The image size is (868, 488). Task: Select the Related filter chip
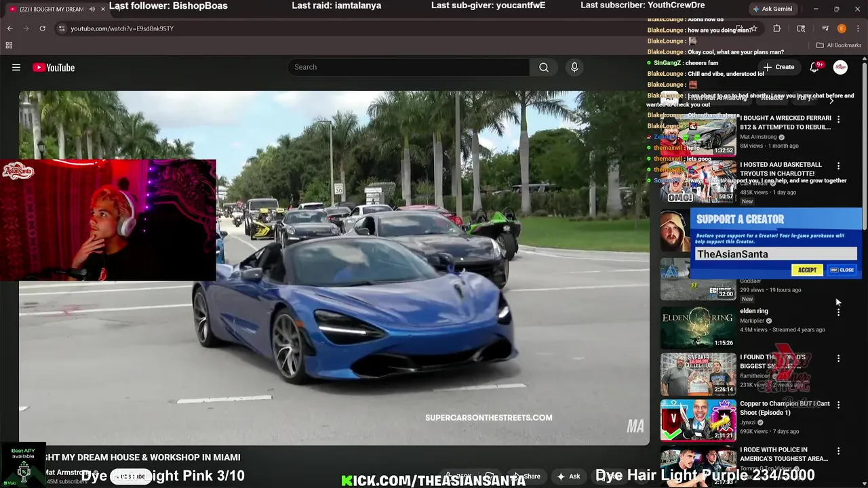point(772,98)
